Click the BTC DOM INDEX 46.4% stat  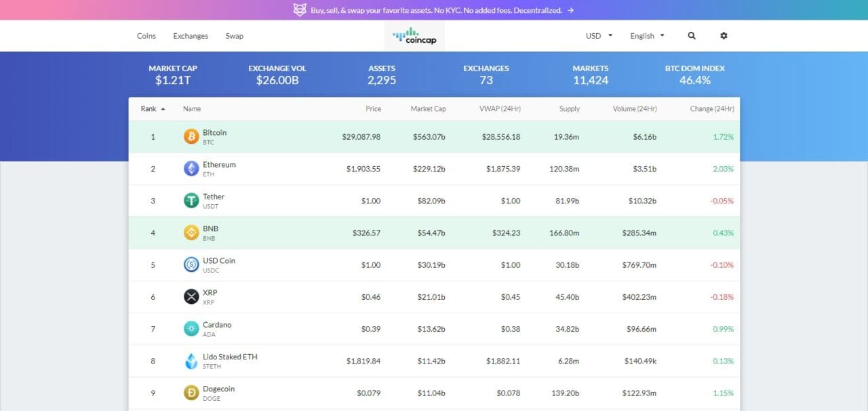tap(695, 75)
